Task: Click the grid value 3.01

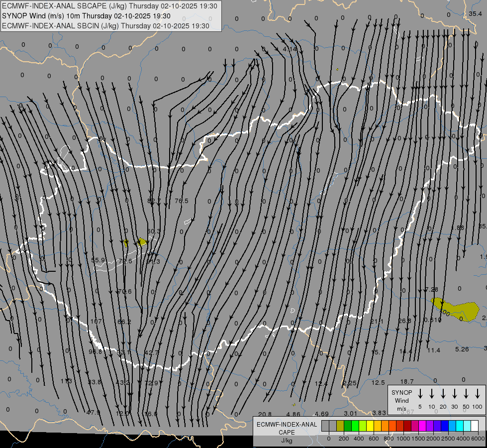Action: coord(351,413)
